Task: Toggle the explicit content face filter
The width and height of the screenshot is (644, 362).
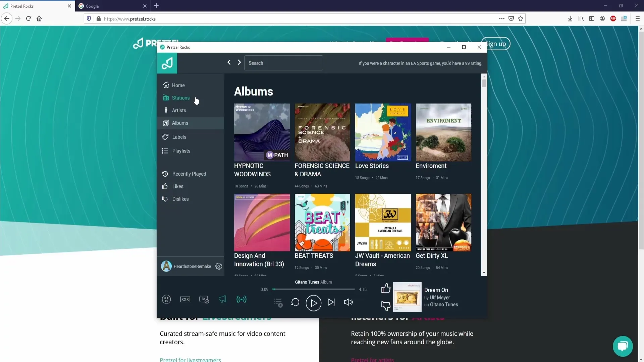Action: click(x=166, y=299)
